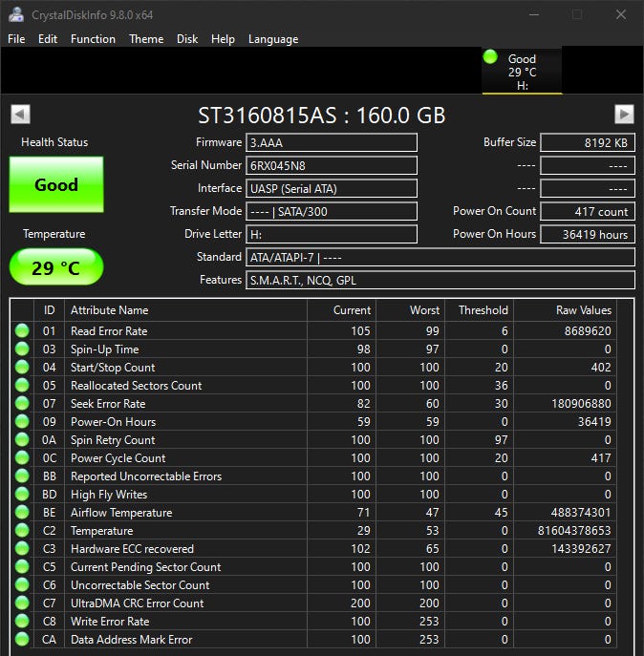Click the previous disk left arrow

pyautogui.click(x=20, y=115)
